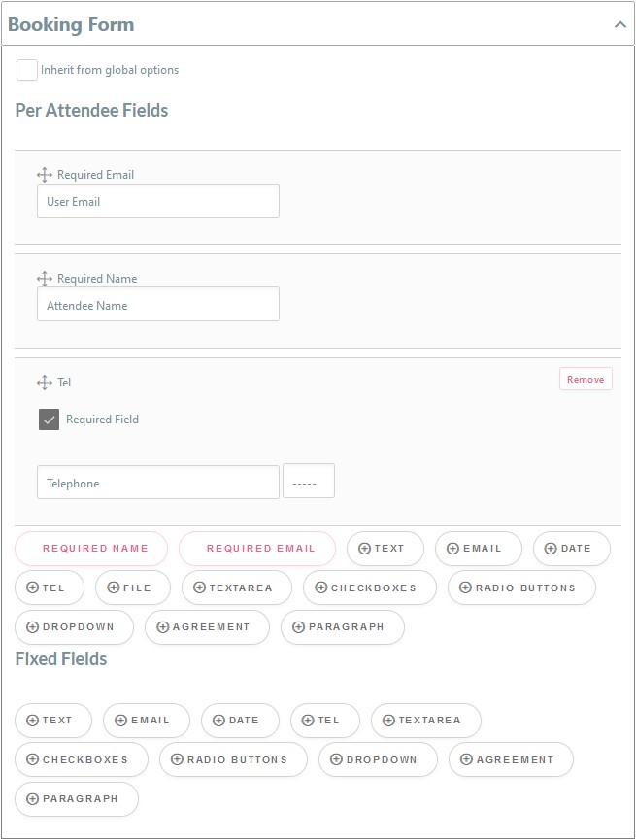Remove the Tel field

pos(586,379)
